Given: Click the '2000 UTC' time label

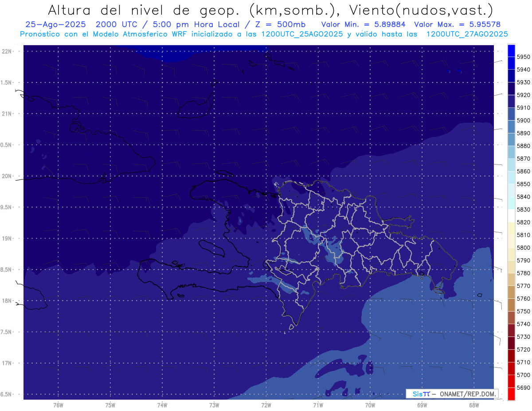Looking at the screenshot, I should (121, 24).
